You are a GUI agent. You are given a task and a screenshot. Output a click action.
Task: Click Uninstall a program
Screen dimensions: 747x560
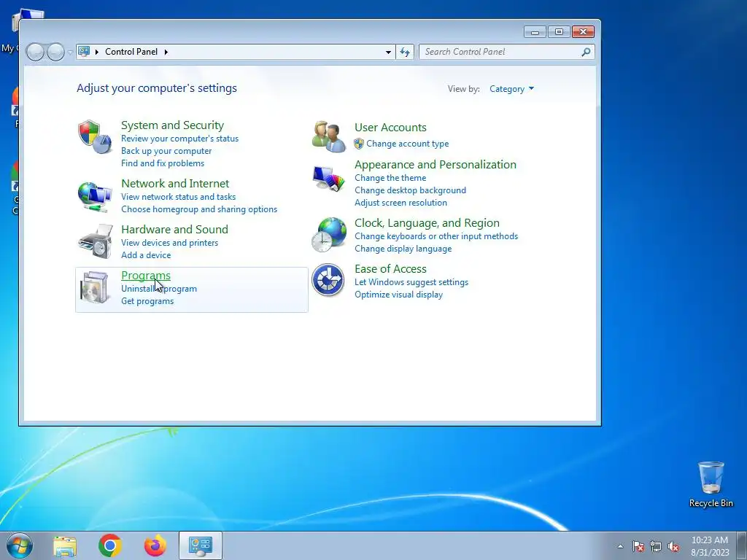[158, 289]
